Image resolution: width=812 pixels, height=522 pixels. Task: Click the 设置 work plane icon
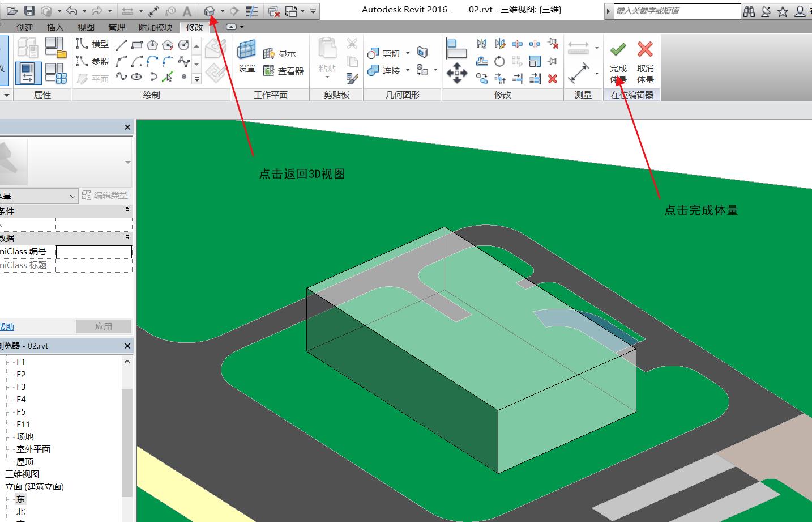(247, 57)
